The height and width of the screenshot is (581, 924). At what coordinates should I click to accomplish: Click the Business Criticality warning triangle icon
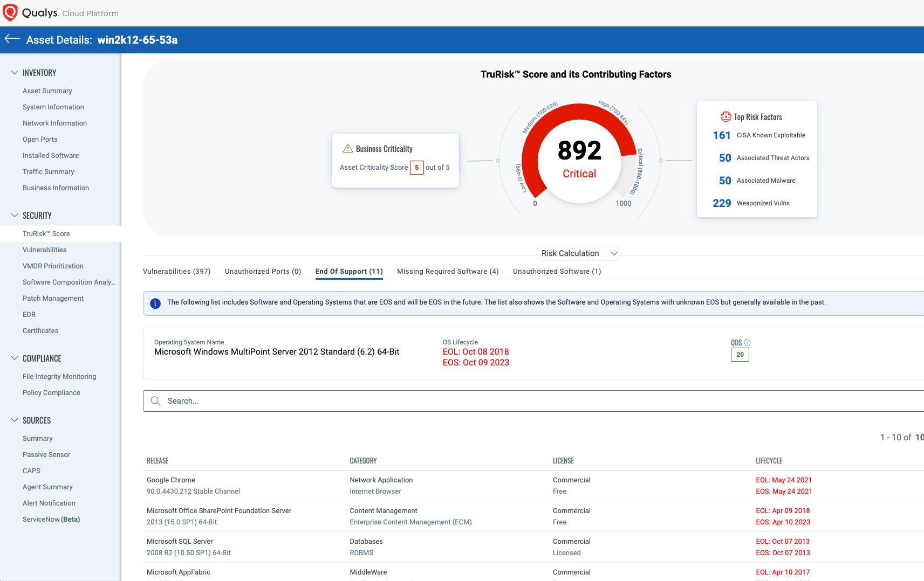coord(348,149)
